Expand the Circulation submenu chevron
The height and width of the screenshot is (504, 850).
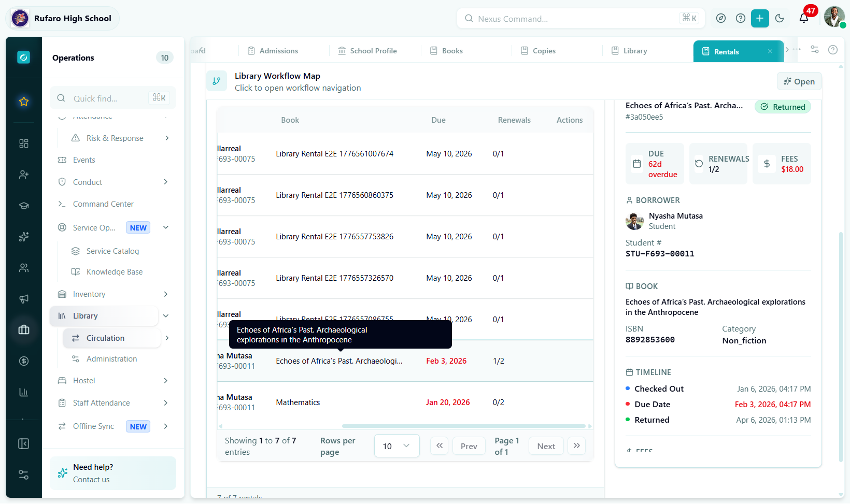167,338
